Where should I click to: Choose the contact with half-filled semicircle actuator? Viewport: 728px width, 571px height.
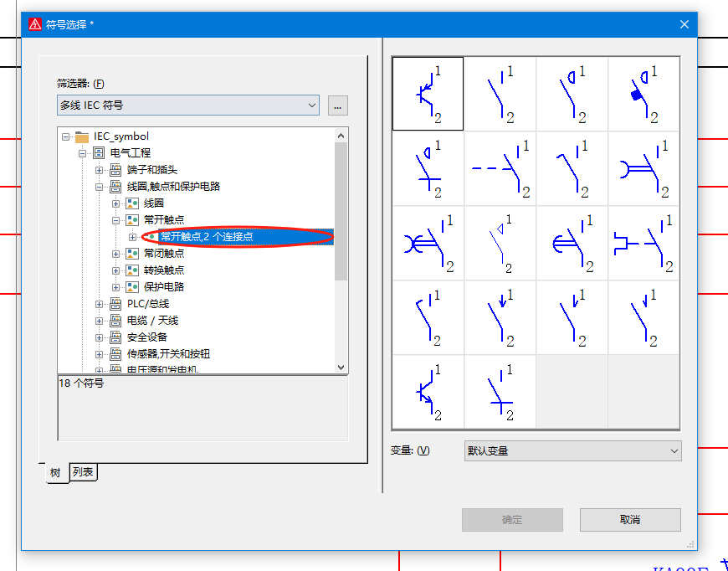pos(572,243)
